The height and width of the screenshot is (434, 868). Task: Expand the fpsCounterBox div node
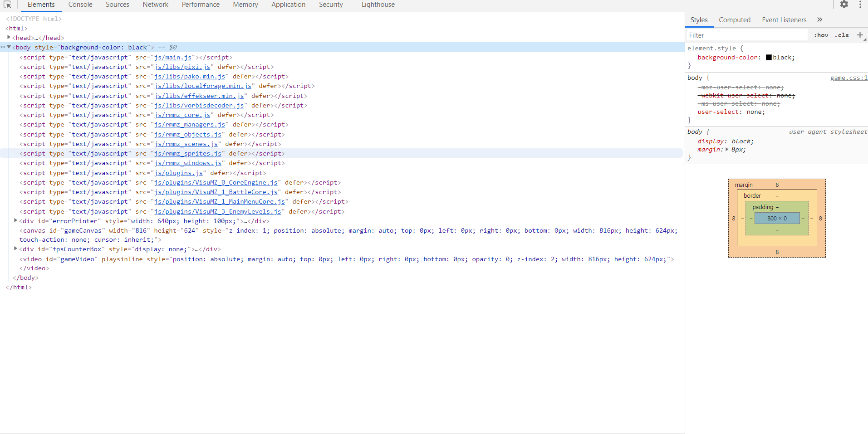point(15,249)
